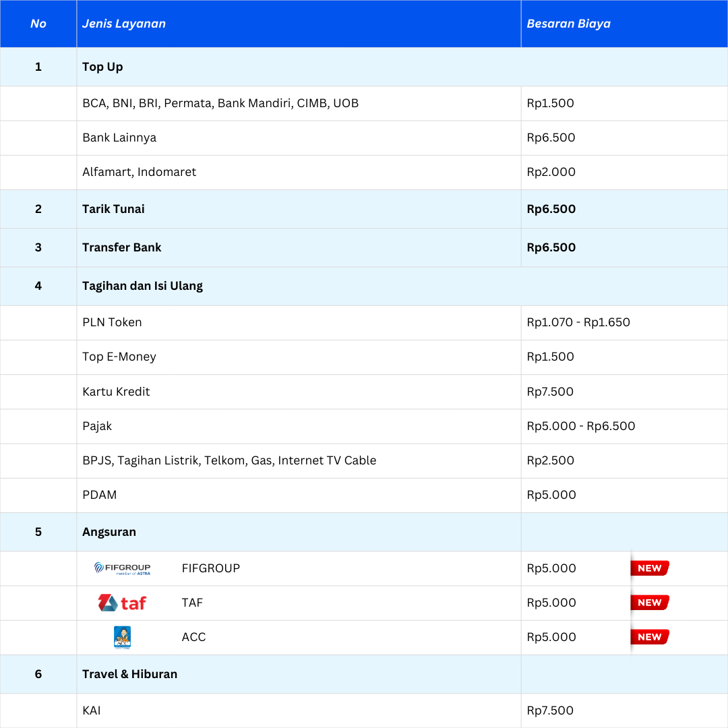Click the NEW badge beside FIFGROUP fee
Image resolution: width=728 pixels, height=728 pixels.
[649, 568]
